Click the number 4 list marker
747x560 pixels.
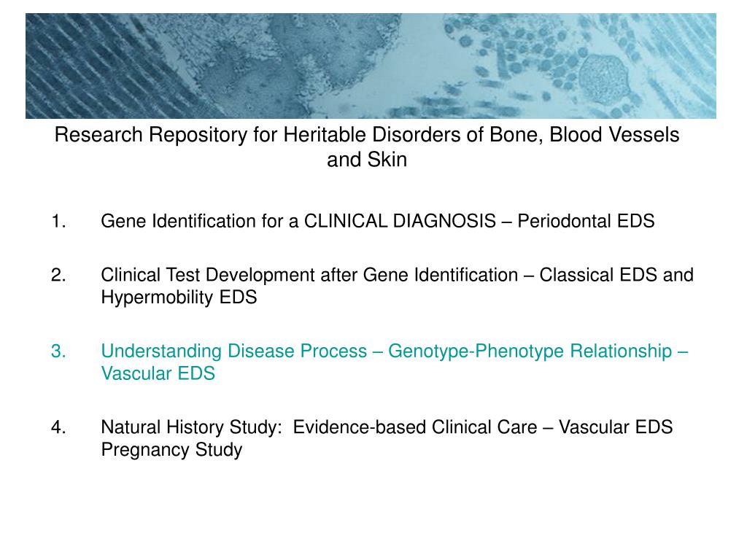[58, 427]
